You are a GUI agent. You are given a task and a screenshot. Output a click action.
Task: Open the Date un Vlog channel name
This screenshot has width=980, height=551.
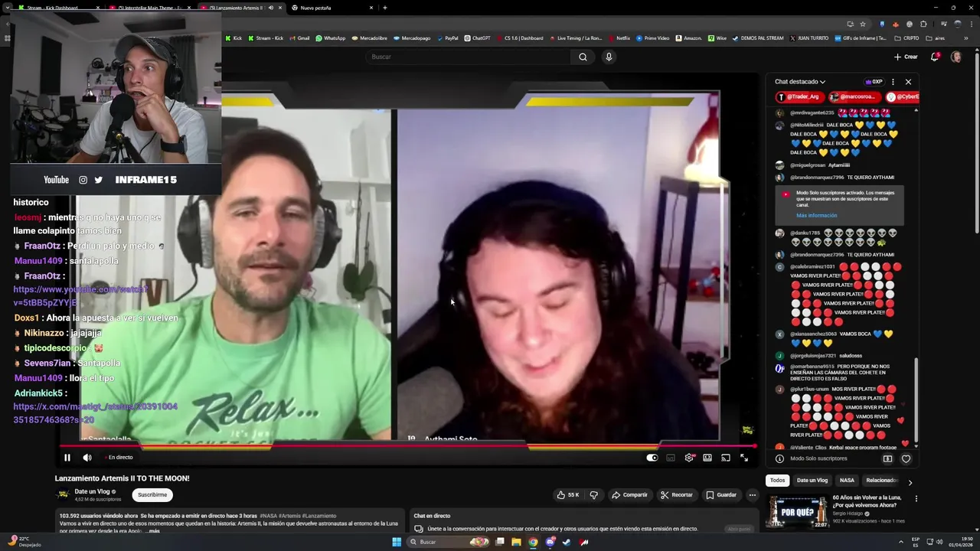click(x=92, y=491)
